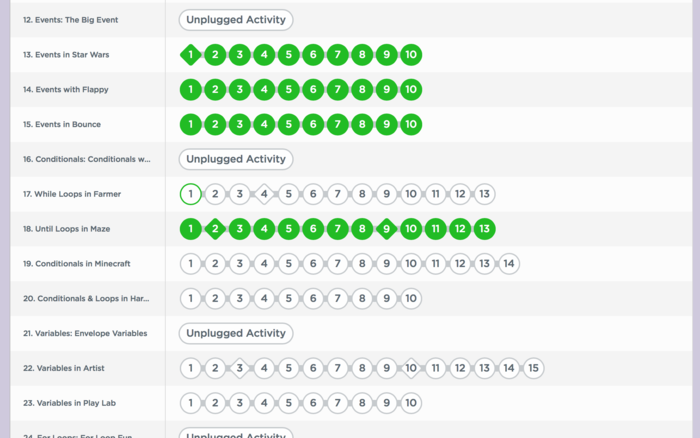Viewport: 700px width, 438px height.
Task: Open level 13 of While Loops in Farmer
Action: [484, 194]
